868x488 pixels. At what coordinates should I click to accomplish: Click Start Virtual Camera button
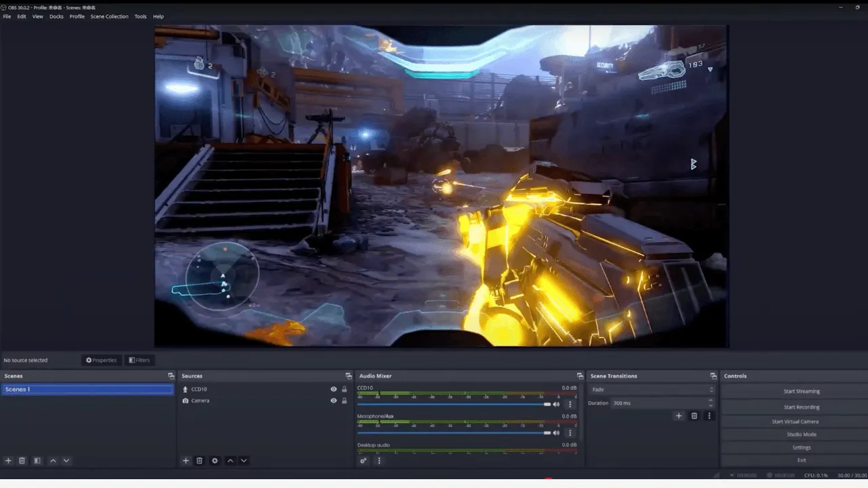[x=795, y=422]
